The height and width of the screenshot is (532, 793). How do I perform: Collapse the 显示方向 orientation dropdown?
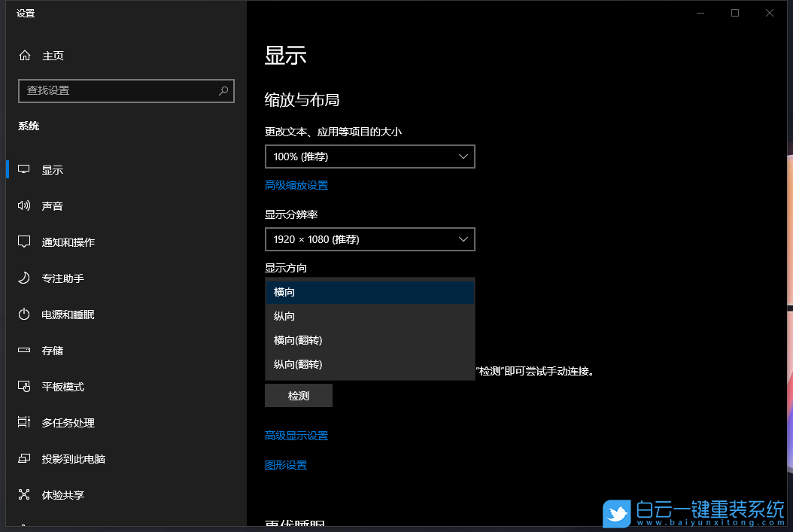click(369, 292)
